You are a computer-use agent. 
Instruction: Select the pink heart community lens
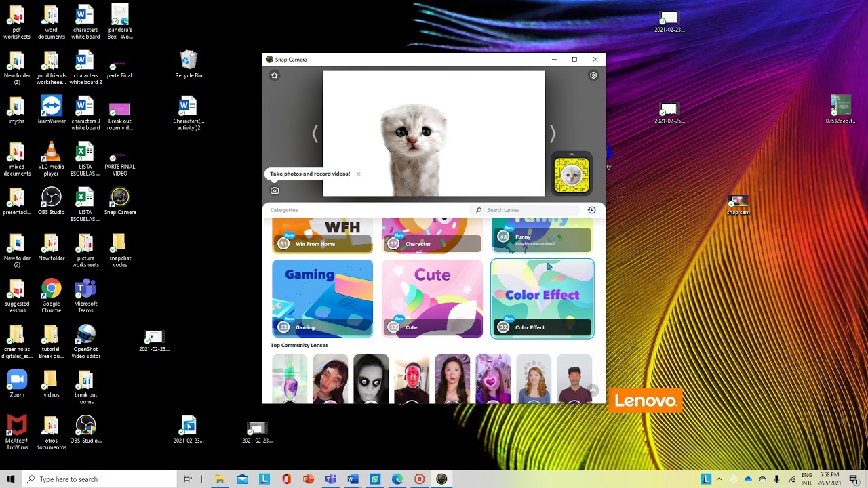pyautogui.click(x=493, y=379)
